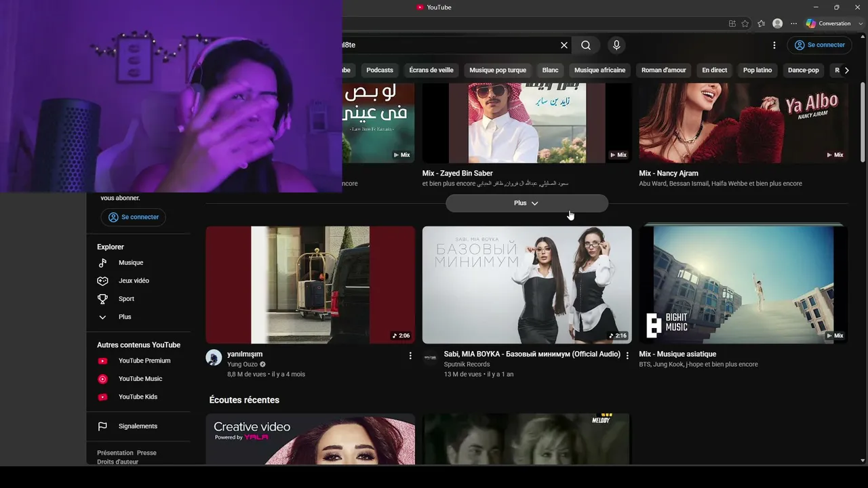Image resolution: width=868 pixels, height=488 pixels.
Task: Open the Yung Ouzo channel name
Action: [x=243, y=365]
